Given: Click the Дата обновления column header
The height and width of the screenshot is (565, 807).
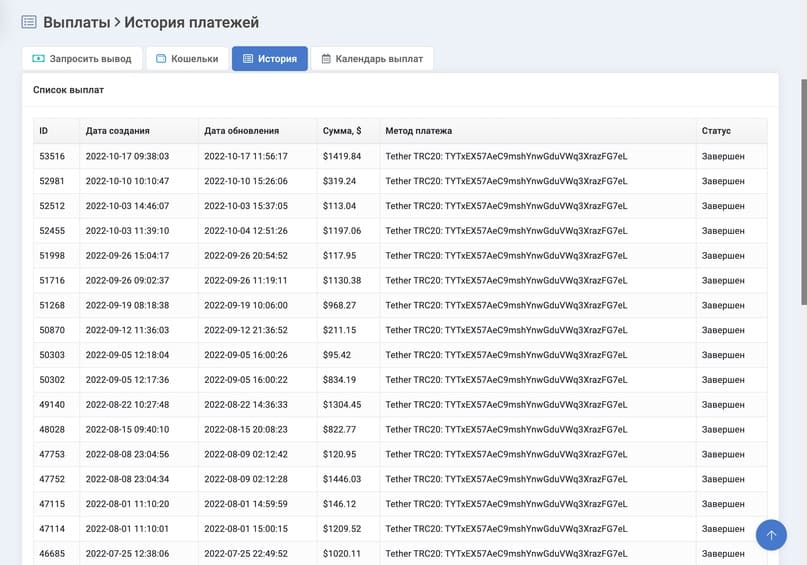Looking at the screenshot, I should [x=241, y=131].
